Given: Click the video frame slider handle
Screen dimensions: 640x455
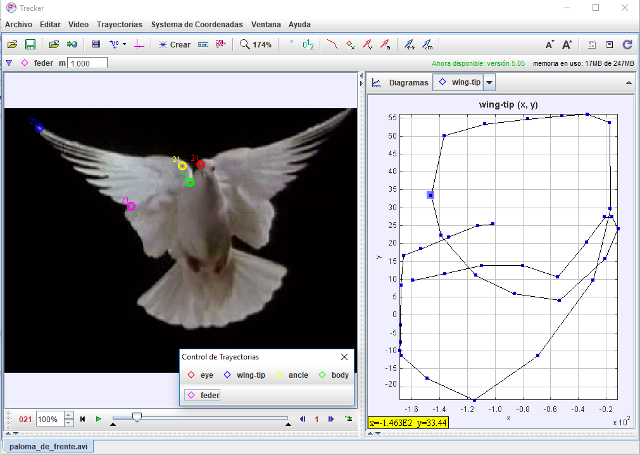Looking at the screenshot, I should [137, 417].
